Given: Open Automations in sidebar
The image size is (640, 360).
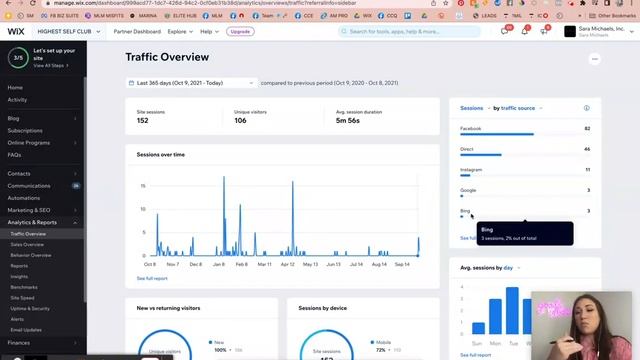Looking at the screenshot, I should (x=24, y=198).
